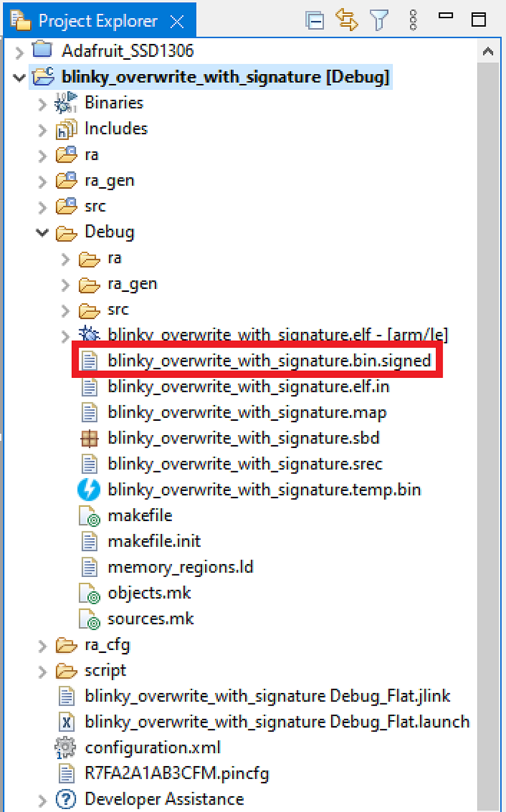Click the blinky project C icon
Screen dimensions: 506x812
click(x=43, y=76)
